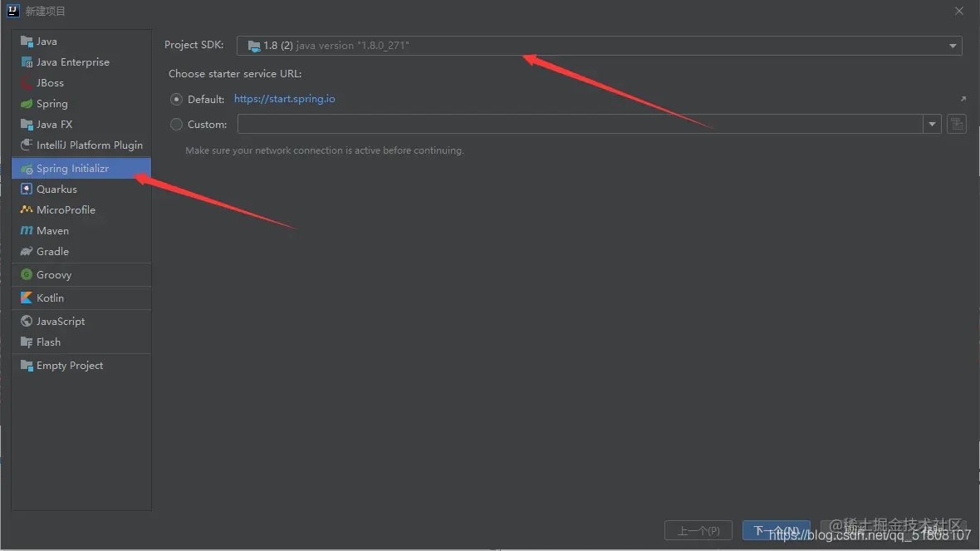Image resolution: width=980 pixels, height=551 pixels.
Task: Choose MicroProfile project type
Action: [x=81, y=209]
